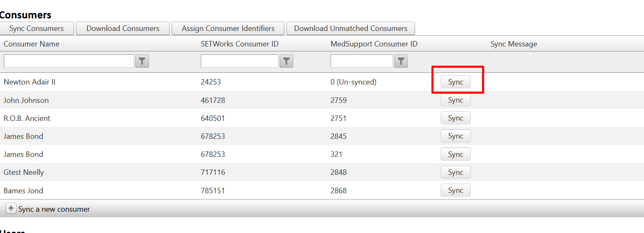Viewport: 644px width, 233px height.
Task: Sync James Bond with MedSupport ID 321
Action: 455,154
